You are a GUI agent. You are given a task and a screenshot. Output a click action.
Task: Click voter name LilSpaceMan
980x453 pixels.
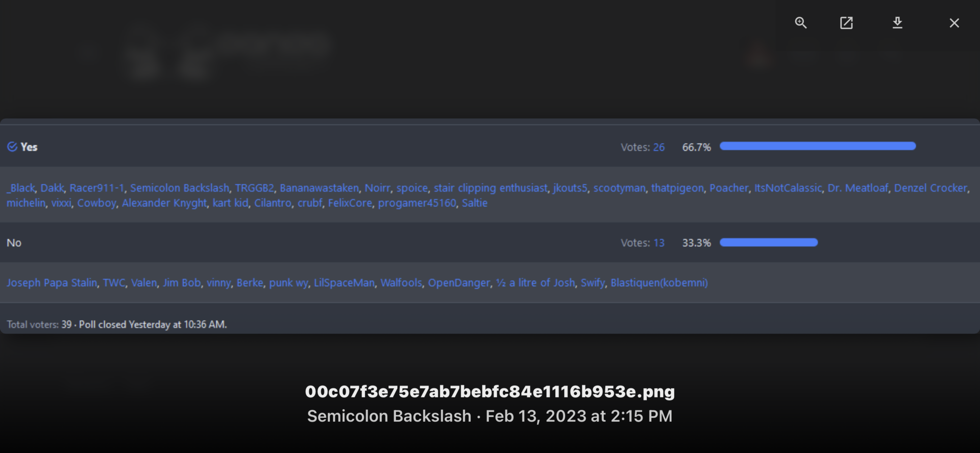point(344,283)
